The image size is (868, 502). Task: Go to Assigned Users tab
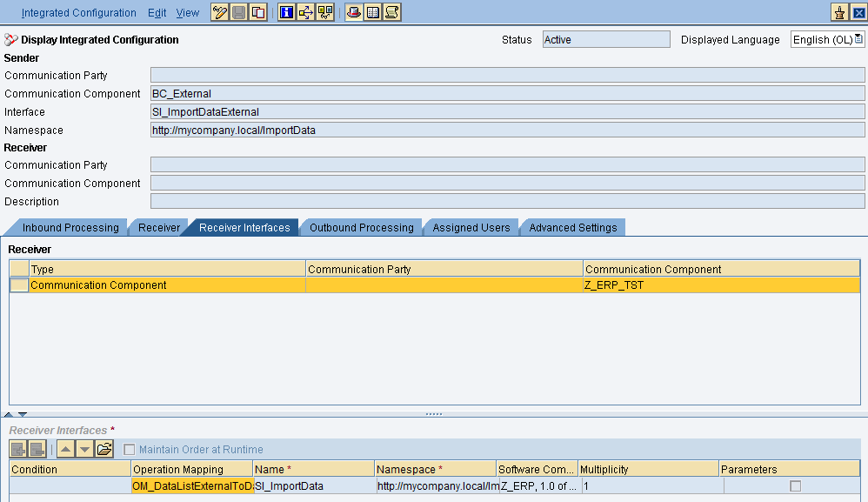471,227
